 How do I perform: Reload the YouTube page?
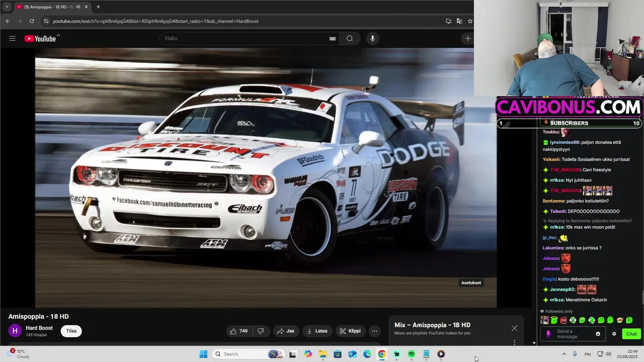click(32, 21)
